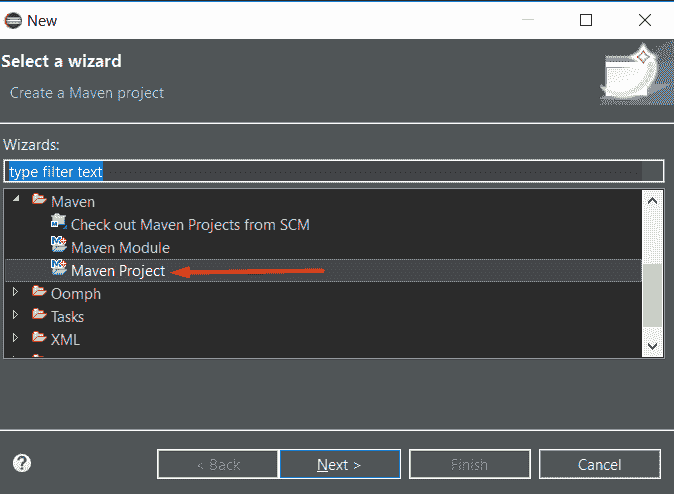
Task: Dismiss the dialog with Cancel
Action: [600, 464]
